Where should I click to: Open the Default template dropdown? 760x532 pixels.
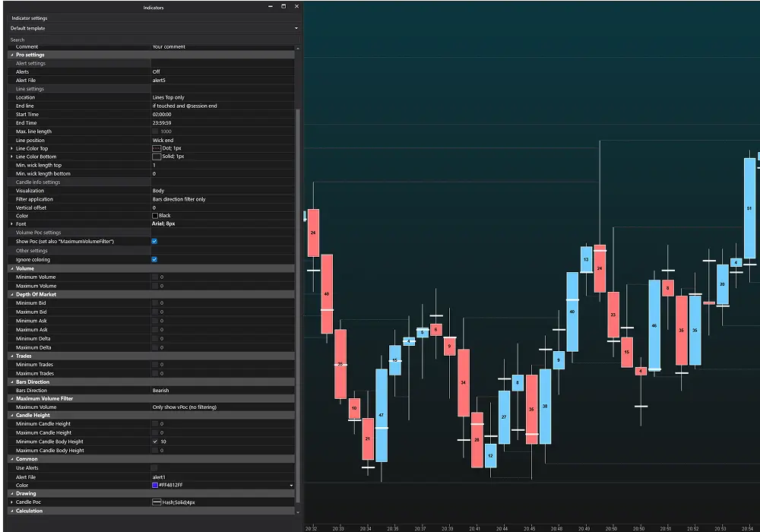coord(152,28)
